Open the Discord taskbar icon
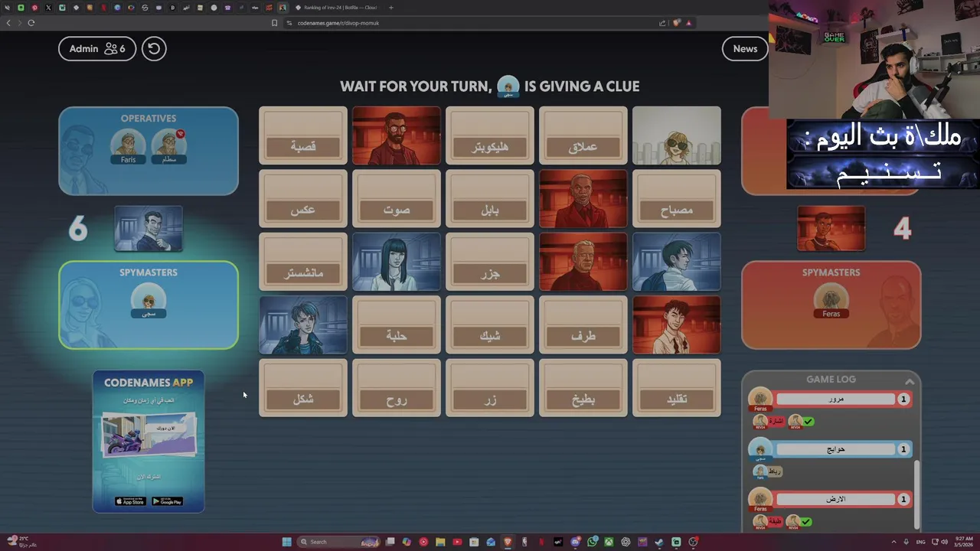The height and width of the screenshot is (551, 980). click(x=575, y=542)
